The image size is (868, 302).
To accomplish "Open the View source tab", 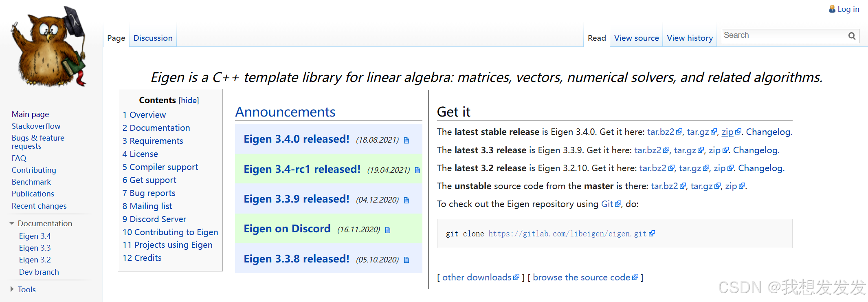I will 636,38.
